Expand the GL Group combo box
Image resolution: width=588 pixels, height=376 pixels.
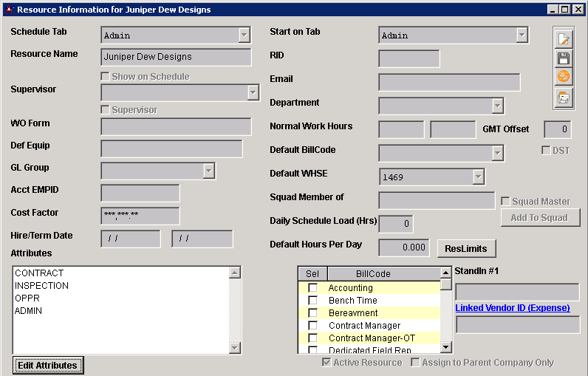tap(209, 171)
